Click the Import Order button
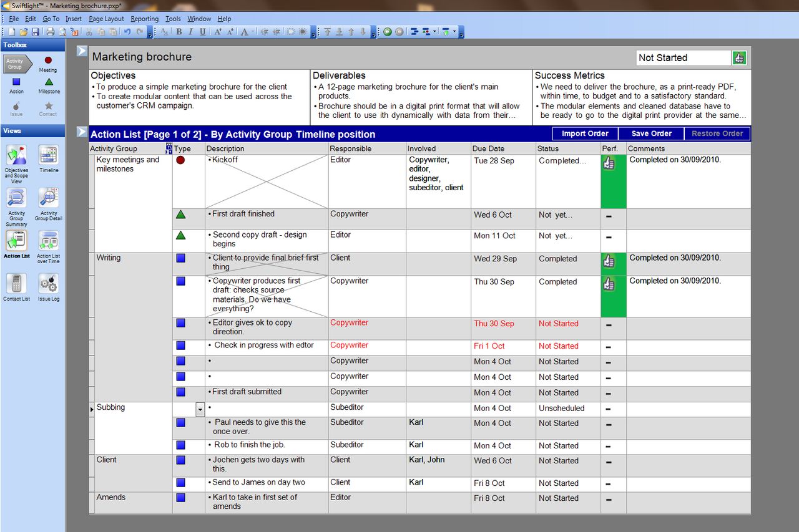 586,133
